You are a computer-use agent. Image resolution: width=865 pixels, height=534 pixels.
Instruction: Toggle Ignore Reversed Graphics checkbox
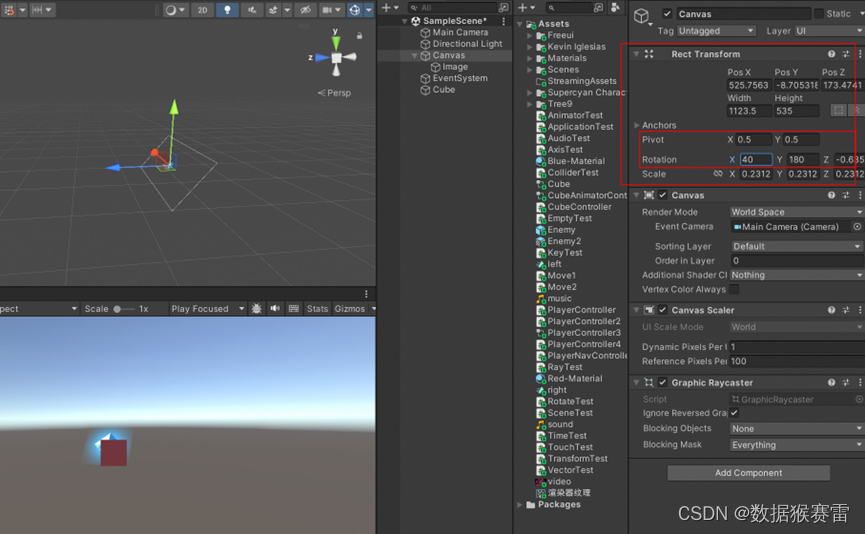pyautogui.click(x=734, y=413)
